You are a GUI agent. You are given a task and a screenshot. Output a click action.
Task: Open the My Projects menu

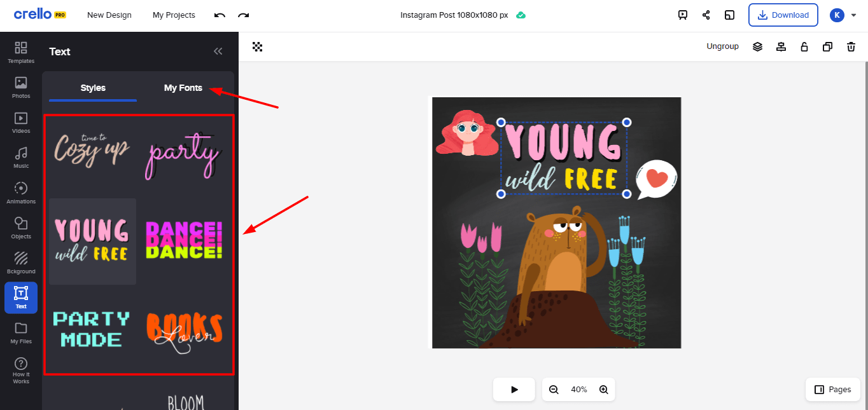tap(174, 15)
